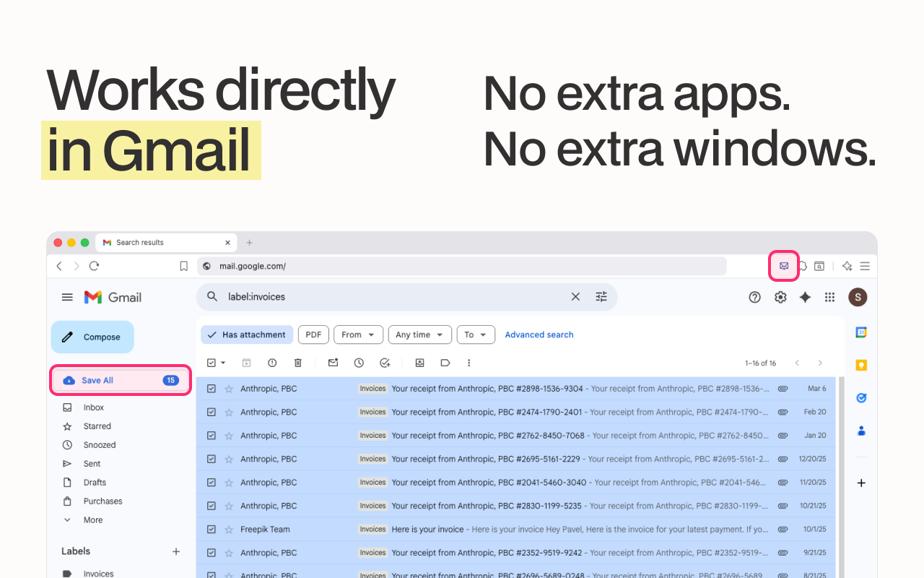Toggle the PDF filter chip
This screenshot has width=924, height=578.
pos(313,335)
